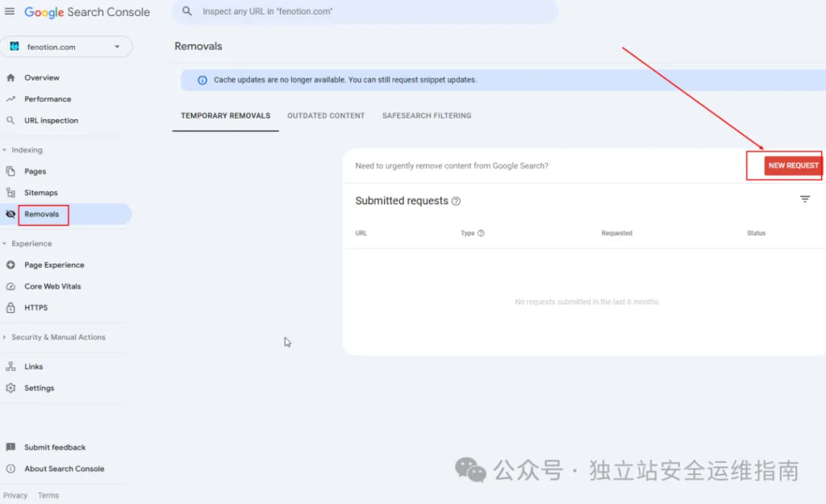The height and width of the screenshot is (504, 826).
Task: Click the Page Experience plus-circle icon
Action: tap(10, 265)
